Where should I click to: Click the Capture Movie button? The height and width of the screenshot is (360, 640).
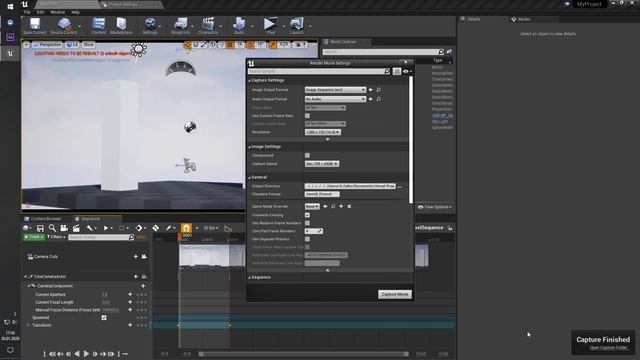(395, 294)
